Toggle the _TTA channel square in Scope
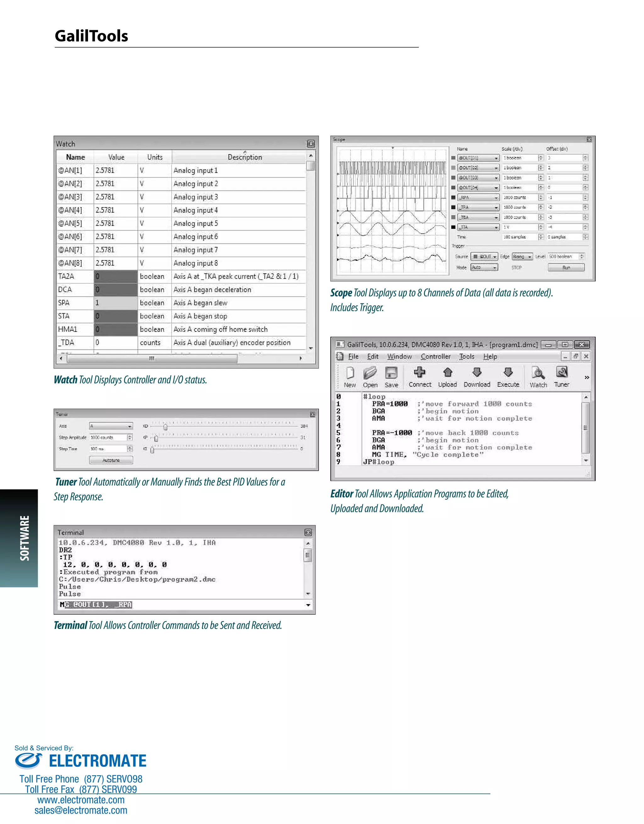The width and height of the screenshot is (644, 824). (453, 227)
